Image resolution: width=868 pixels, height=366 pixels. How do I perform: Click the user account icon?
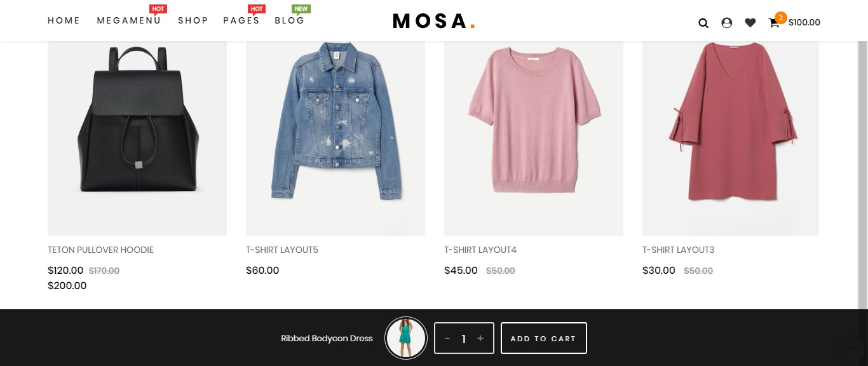point(727,23)
